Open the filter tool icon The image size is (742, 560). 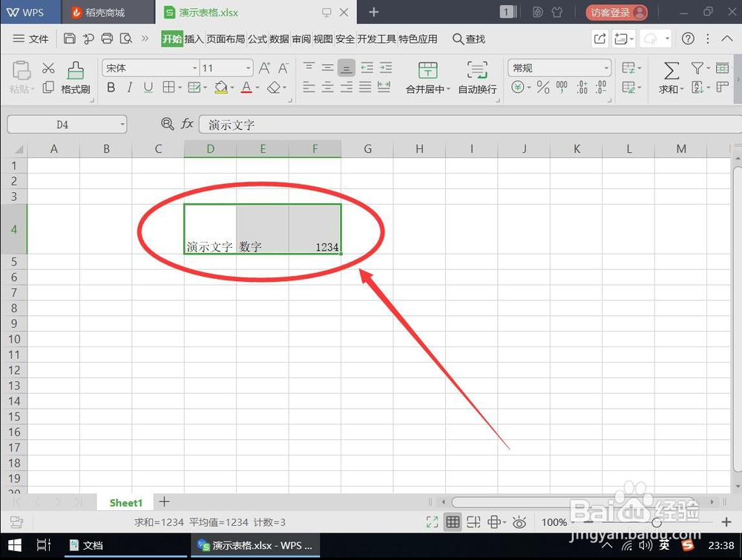point(698,67)
